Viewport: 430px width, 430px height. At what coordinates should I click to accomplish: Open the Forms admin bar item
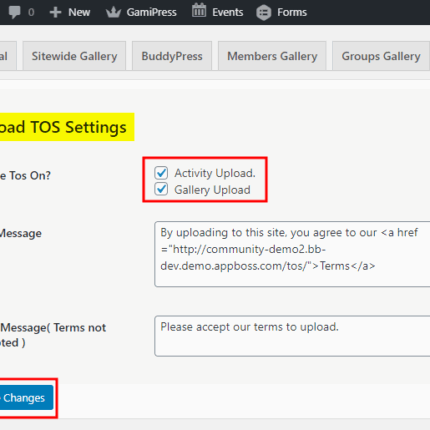pyautogui.click(x=282, y=12)
